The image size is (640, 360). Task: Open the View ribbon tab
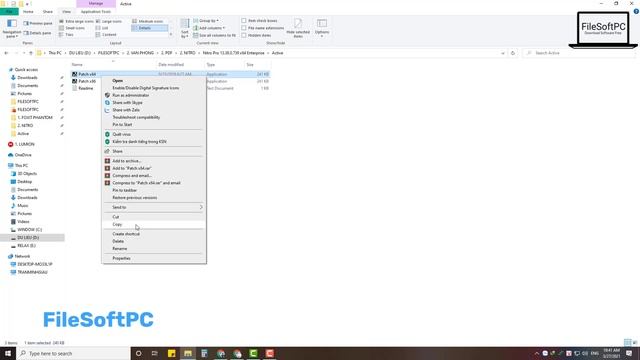tap(66, 12)
